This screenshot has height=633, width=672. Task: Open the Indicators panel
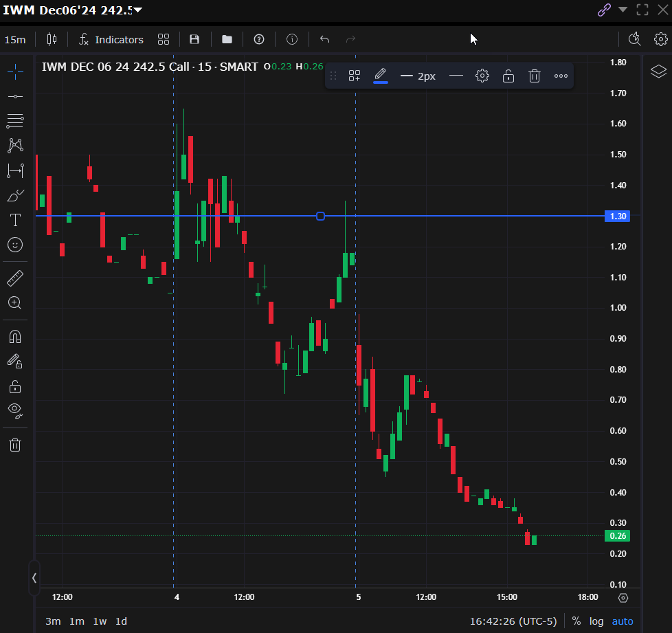click(x=111, y=39)
